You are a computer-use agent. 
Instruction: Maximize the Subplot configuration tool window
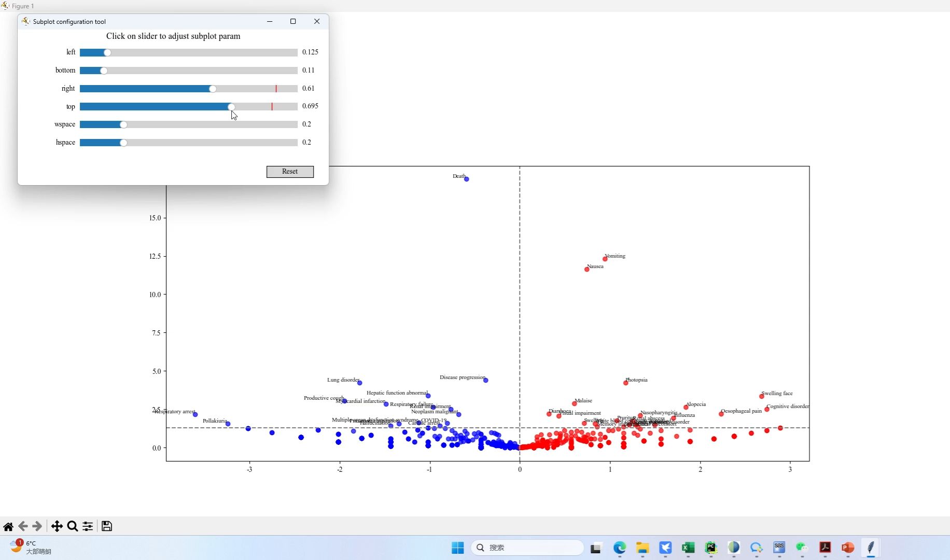click(x=293, y=21)
